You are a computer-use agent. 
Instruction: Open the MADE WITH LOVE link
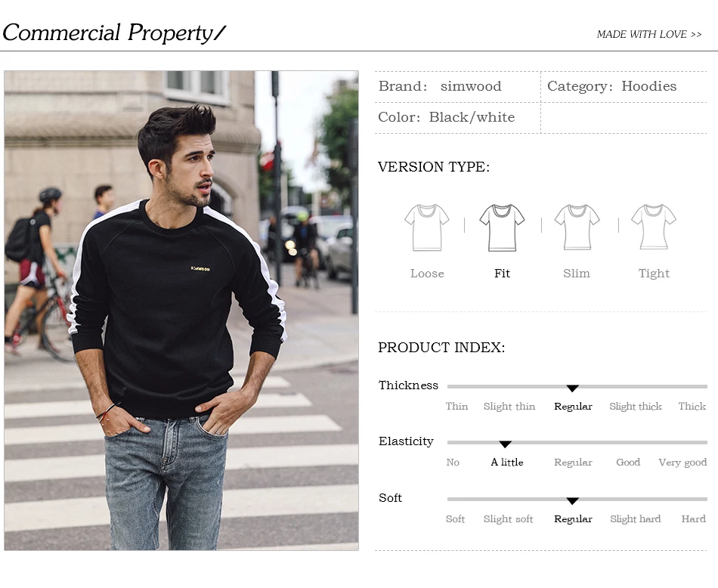649,34
